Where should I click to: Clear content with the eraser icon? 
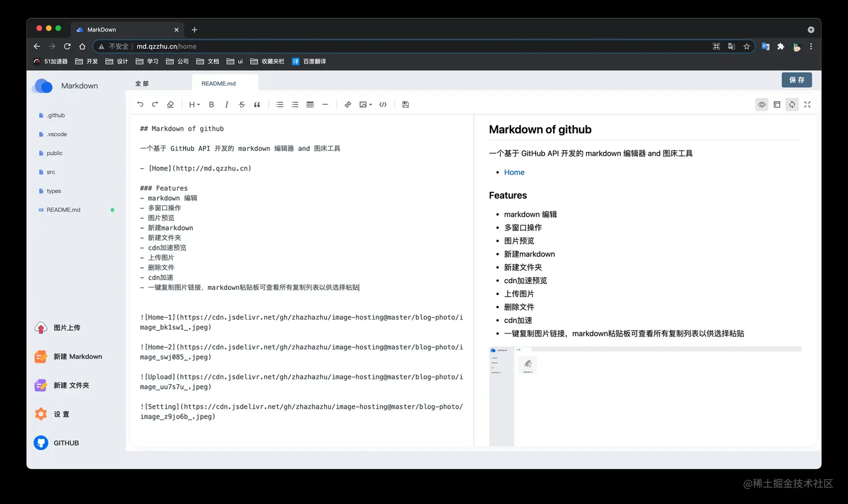point(170,104)
